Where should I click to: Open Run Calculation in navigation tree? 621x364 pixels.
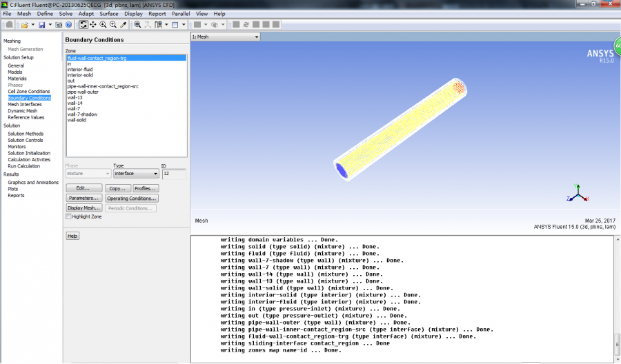point(23,166)
